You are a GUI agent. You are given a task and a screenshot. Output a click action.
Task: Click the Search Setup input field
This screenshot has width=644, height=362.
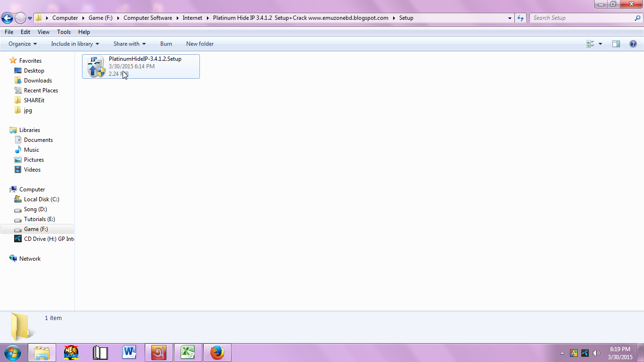[582, 18]
